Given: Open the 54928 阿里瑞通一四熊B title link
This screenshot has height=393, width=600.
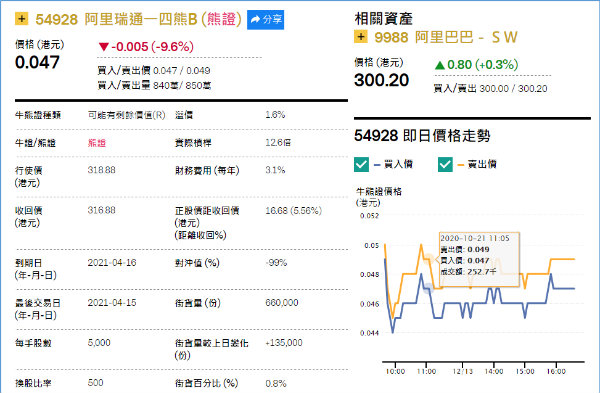Looking at the screenshot, I should tap(139, 19).
